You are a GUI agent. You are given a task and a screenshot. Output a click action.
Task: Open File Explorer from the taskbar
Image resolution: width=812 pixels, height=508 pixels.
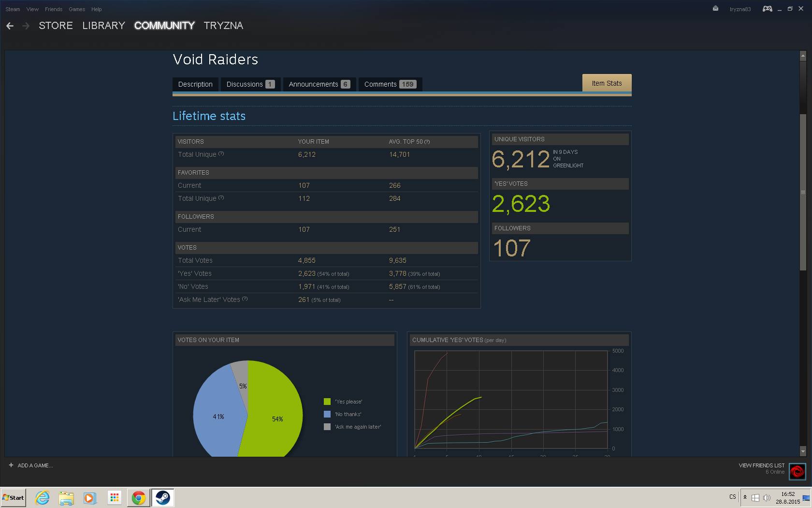click(66, 497)
